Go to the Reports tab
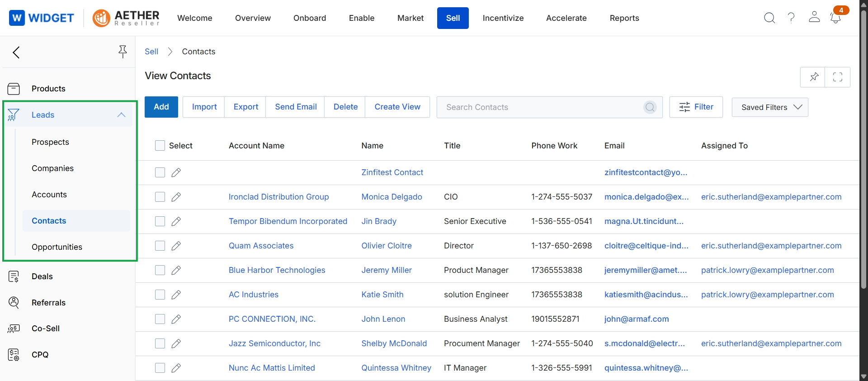Screen dimensions: 868x381 click(x=624, y=18)
